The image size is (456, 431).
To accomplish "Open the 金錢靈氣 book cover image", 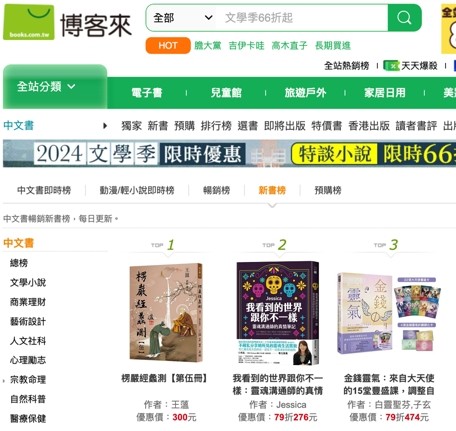I will pyautogui.click(x=389, y=313).
